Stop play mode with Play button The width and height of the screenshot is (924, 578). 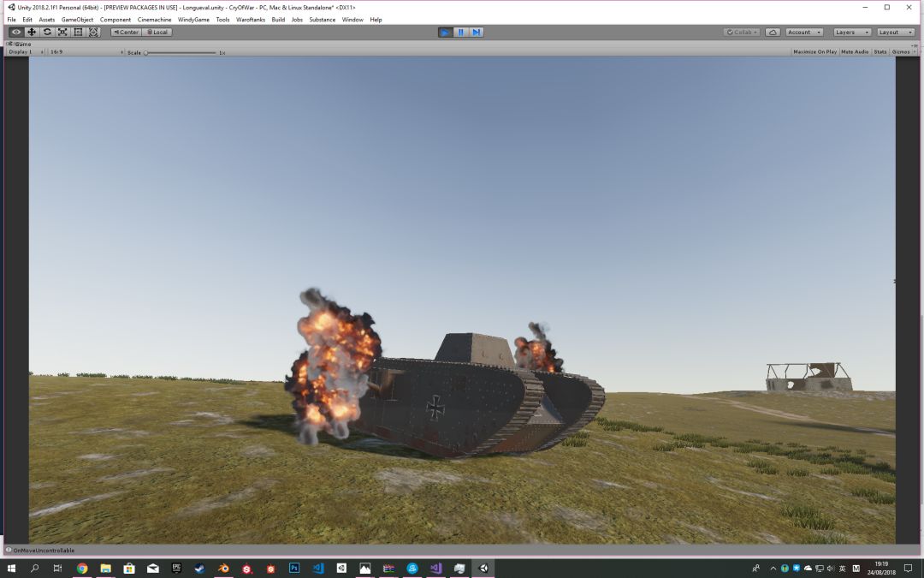[x=446, y=33]
